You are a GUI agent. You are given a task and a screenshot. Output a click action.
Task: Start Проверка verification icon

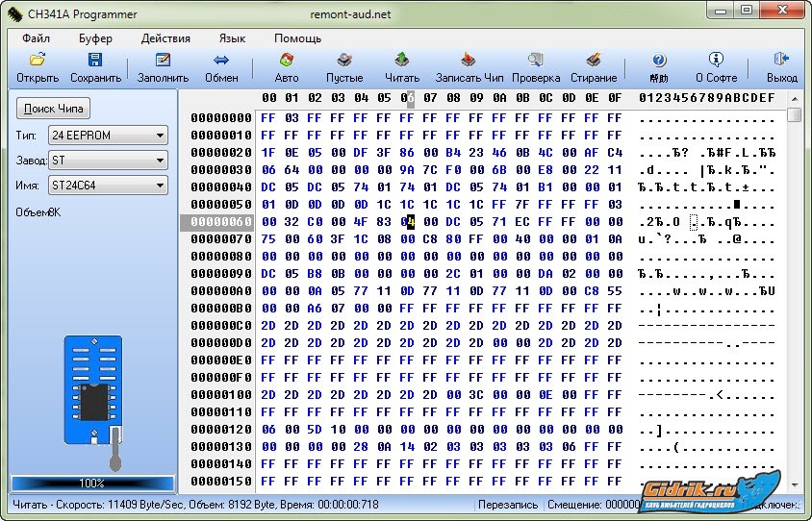pyautogui.click(x=536, y=61)
